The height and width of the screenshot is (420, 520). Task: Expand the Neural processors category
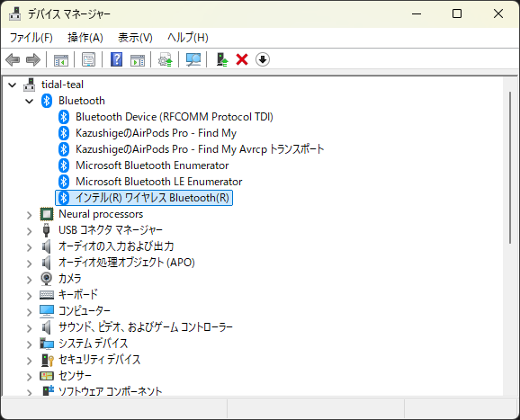click(30, 215)
